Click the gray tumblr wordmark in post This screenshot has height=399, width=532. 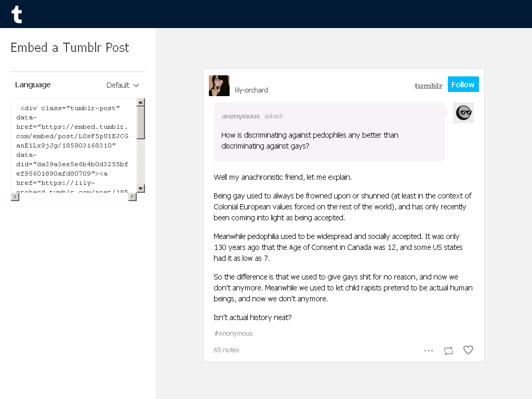(428, 86)
